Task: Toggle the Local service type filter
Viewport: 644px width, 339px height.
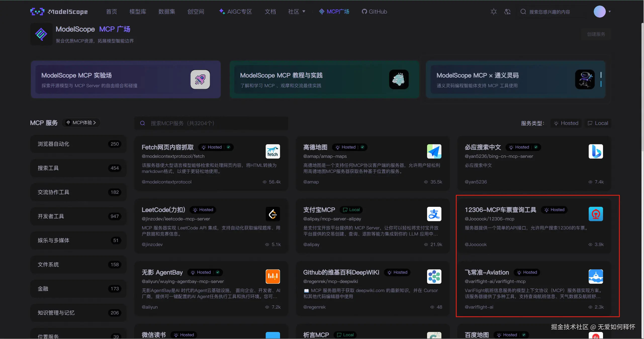Action: (598, 123)
